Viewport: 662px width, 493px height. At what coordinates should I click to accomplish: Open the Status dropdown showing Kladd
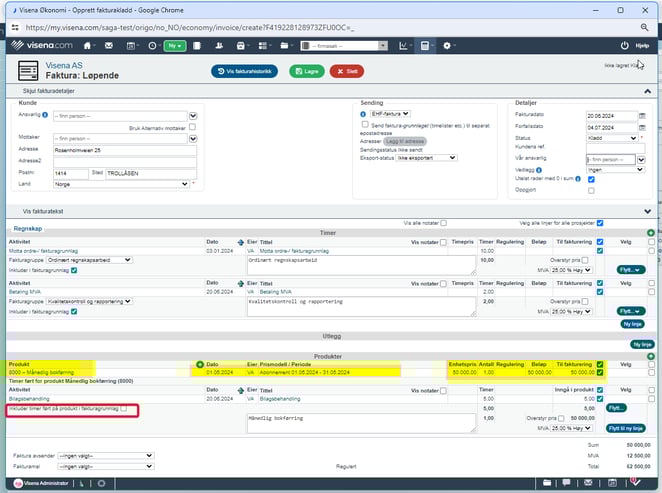tap(612, 138)
